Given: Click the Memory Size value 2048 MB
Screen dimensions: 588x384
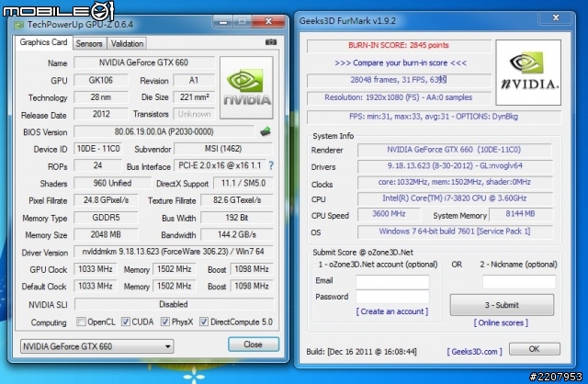Looking at the screenshot, I should (x=106, y=235).
